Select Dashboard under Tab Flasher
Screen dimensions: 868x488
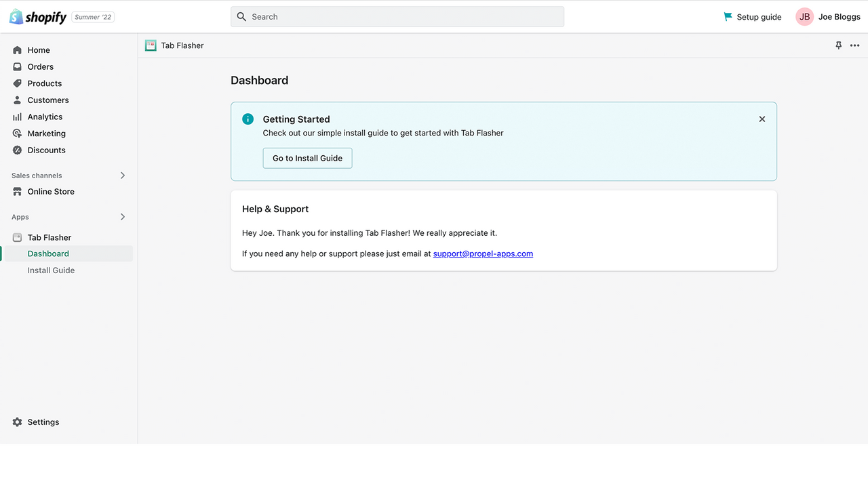(47, 253)
